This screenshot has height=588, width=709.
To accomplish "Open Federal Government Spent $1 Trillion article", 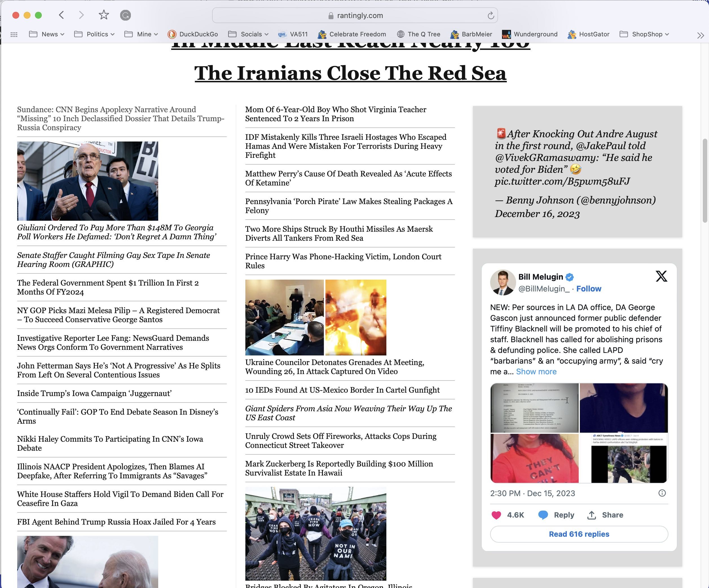I will [108, 287].
